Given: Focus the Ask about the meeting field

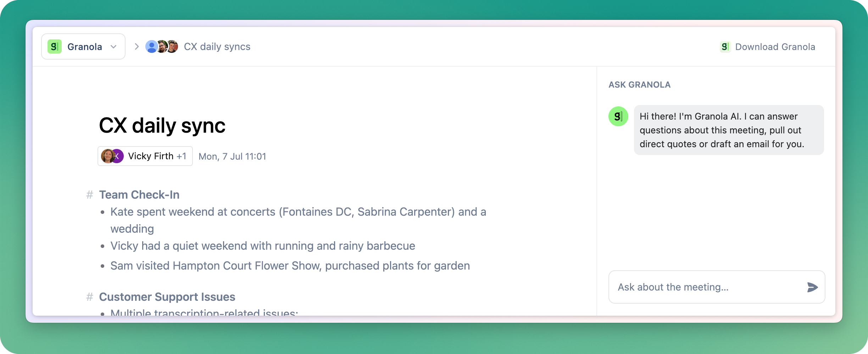Looking at the screenshot, I should 717,287.
